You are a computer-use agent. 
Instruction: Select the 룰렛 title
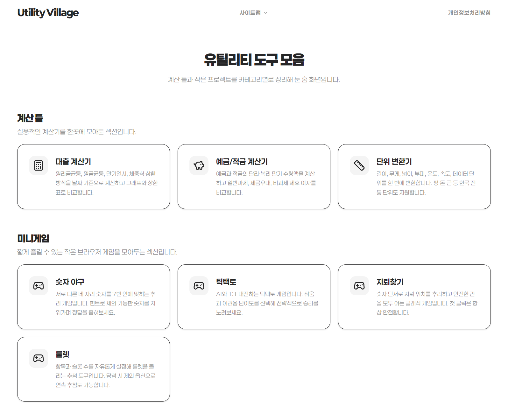point(62,354)
